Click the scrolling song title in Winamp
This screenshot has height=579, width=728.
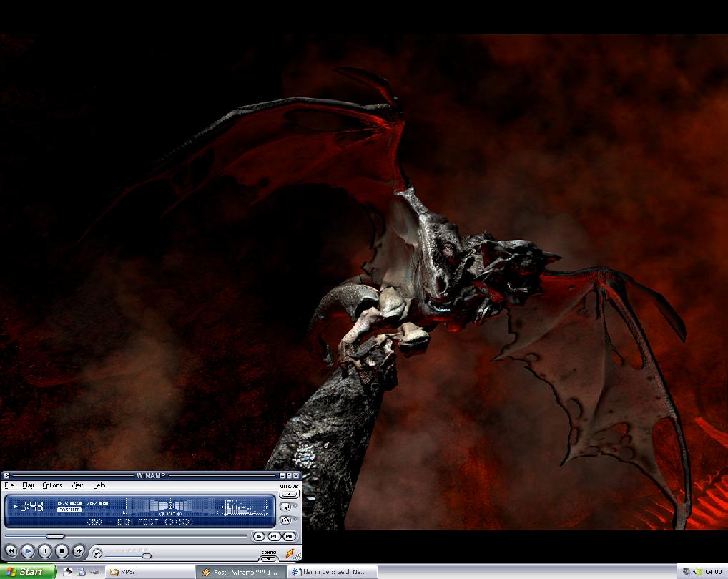pos(139,522)
